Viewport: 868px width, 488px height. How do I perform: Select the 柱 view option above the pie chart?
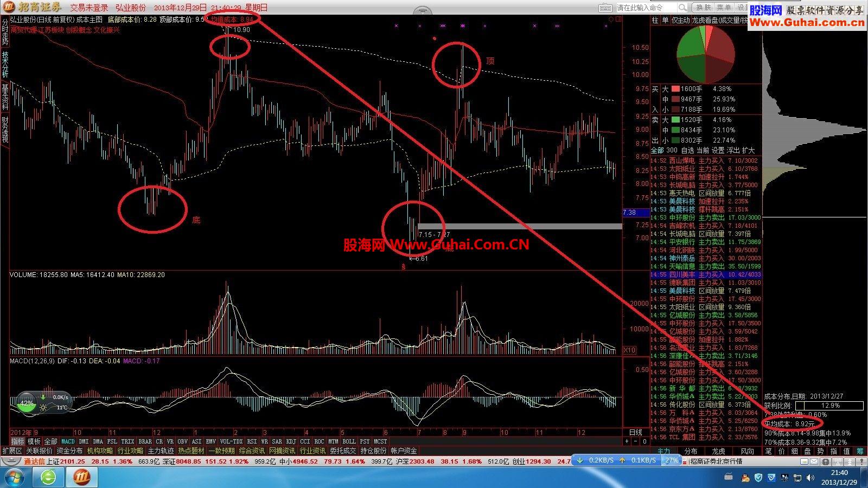(655, 20)
